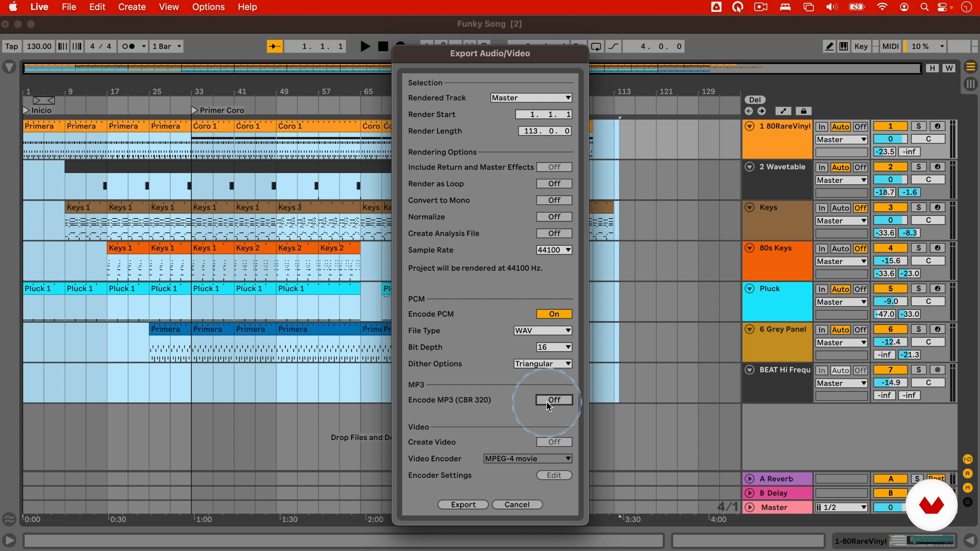Viewport: 980px width, 551px height.
Task: Click the automation arm curve icon
Action: pos(613,46)
